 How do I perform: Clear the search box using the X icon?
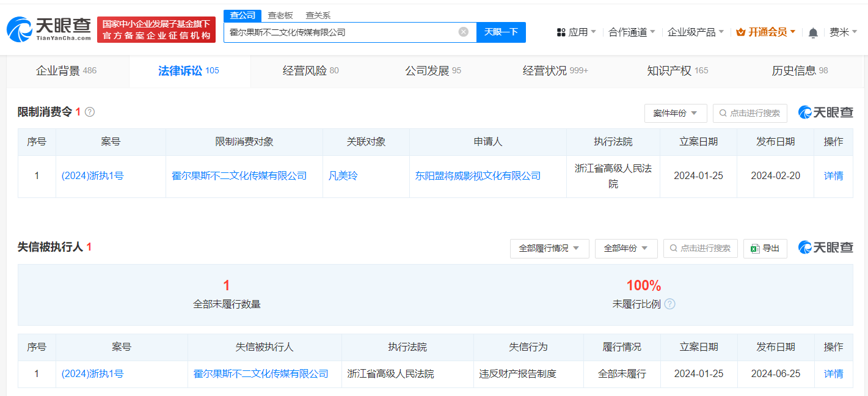[x=463, y=32]
